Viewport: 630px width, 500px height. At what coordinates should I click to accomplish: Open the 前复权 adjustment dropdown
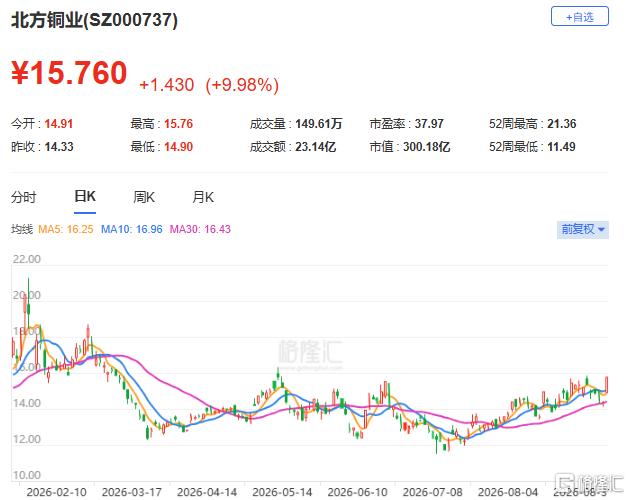tap(583, 230)
